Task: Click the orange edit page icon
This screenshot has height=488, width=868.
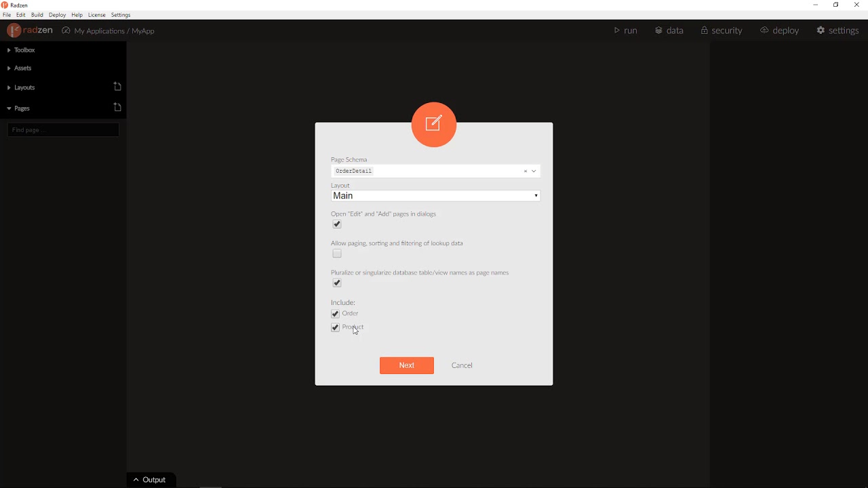Action: point(434,125)
